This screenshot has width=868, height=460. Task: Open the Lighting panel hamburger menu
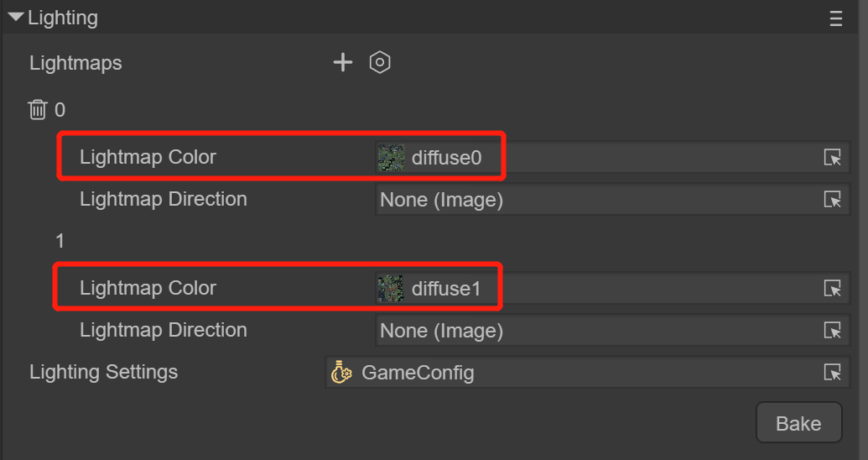pyautogui.click(x=836, y=18)
